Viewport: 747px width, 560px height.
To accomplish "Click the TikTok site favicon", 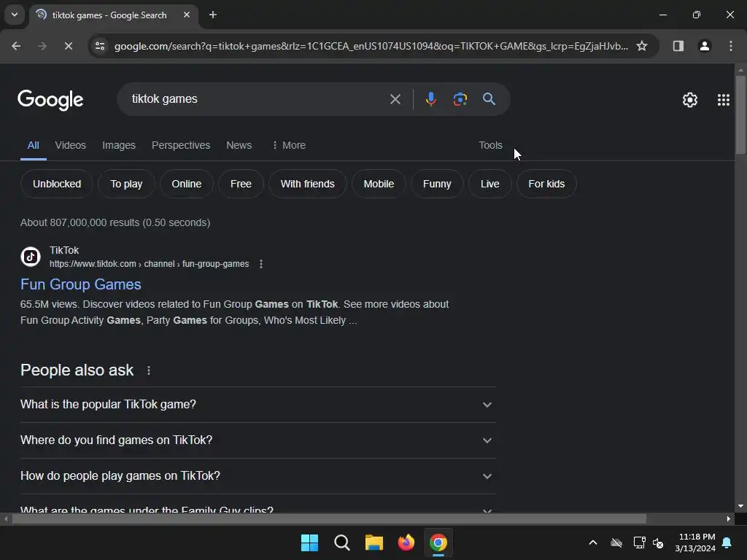I will (x=31, y=257).
